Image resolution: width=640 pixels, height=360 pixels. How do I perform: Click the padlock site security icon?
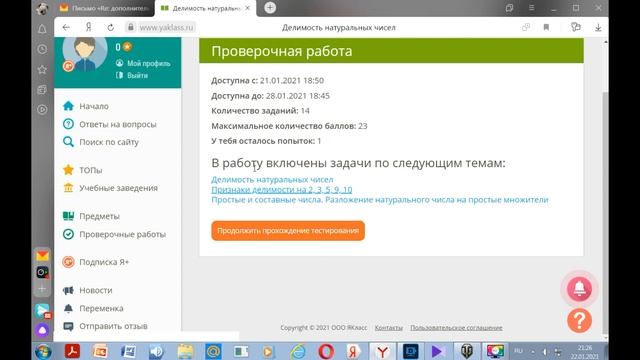(x=131, y=27)
